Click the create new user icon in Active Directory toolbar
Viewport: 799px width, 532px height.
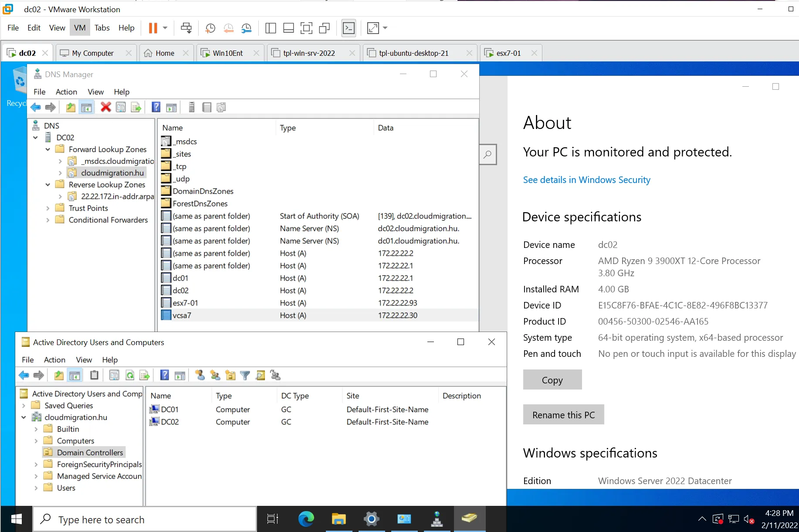coord(200,376)
